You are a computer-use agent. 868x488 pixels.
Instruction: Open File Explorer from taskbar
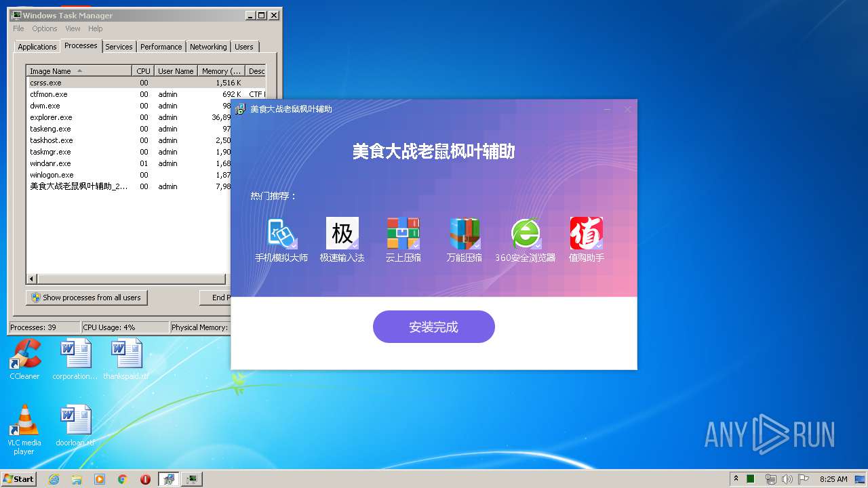point(77,479)
